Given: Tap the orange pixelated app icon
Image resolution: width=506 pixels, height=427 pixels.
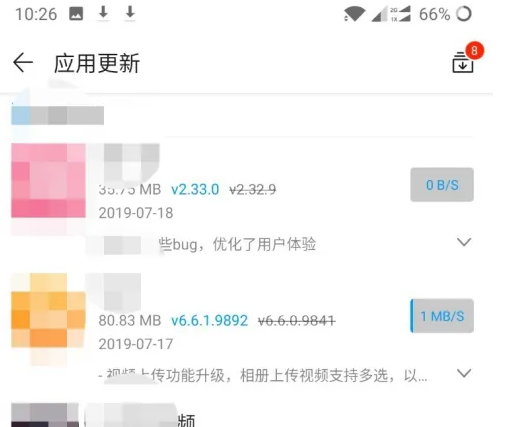Looking at the screenshot, I should (x=48, y=311).
